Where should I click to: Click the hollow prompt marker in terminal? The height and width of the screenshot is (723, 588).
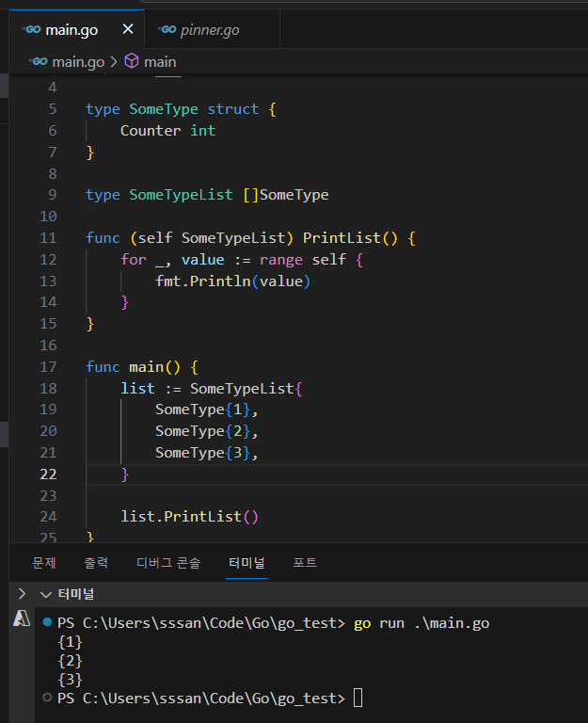click(x=48, y=698)
